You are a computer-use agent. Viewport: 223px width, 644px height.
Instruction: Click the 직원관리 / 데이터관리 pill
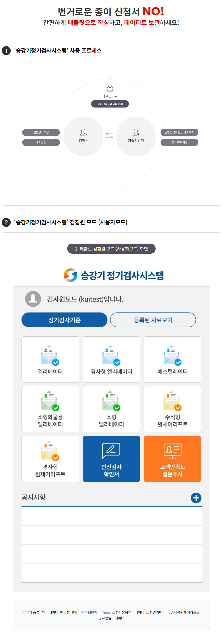point(110,104)
